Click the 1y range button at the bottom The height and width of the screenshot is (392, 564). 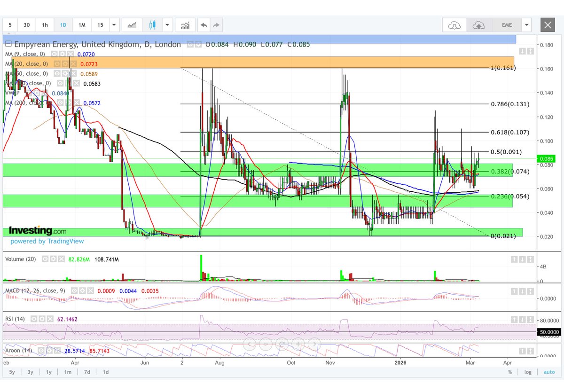coord(48,372)
